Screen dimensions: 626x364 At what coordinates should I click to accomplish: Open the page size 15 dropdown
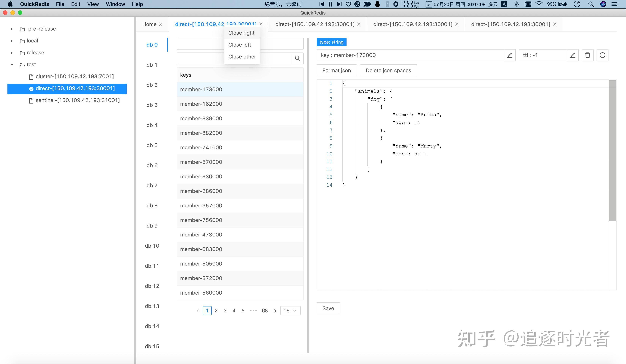(290, 311)
